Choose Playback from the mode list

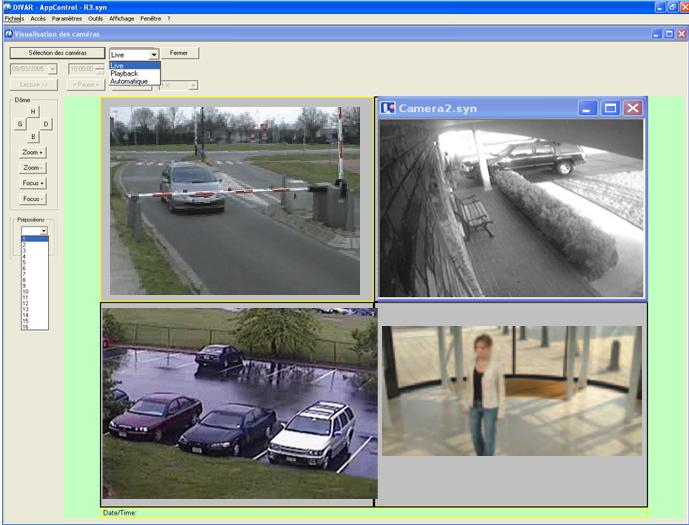[125, 73]
